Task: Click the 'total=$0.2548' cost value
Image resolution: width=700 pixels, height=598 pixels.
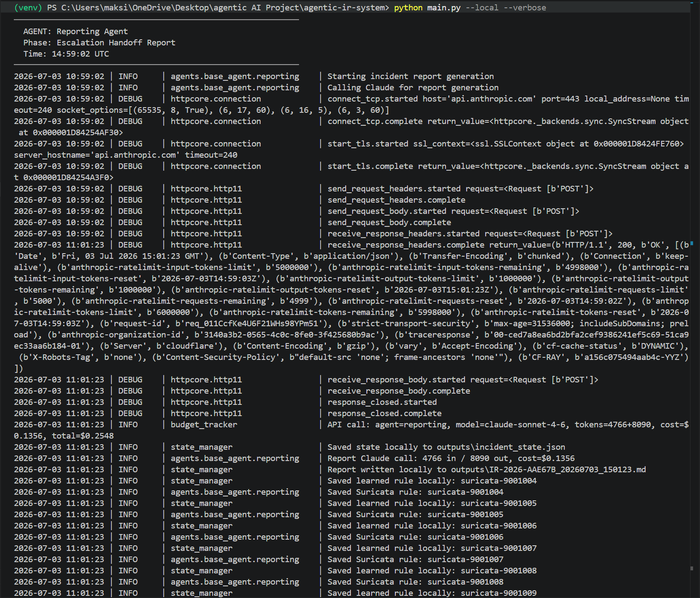Action: tap(83, 436)
